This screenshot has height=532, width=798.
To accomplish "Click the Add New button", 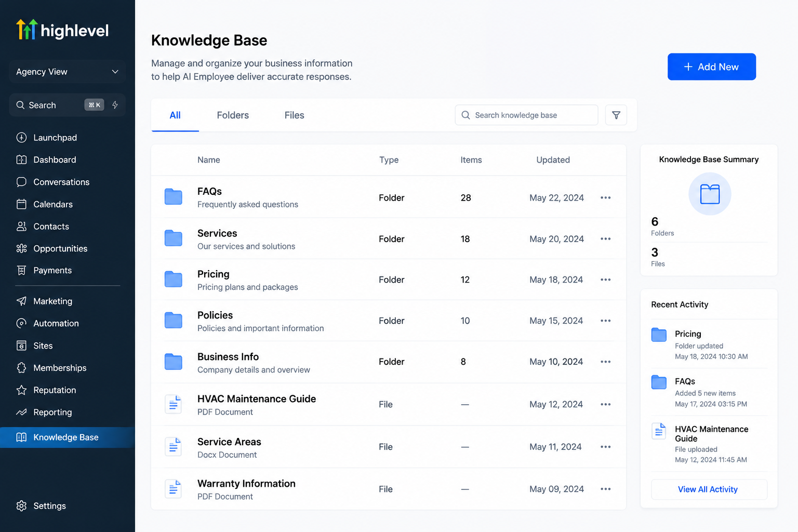I will pyautogui.click(x=712, y=66).
